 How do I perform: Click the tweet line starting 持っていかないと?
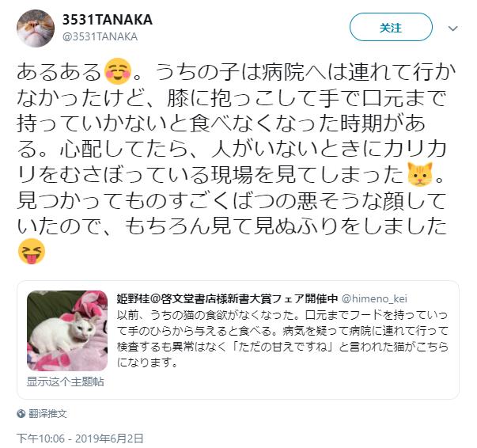(x=221, y=123)
